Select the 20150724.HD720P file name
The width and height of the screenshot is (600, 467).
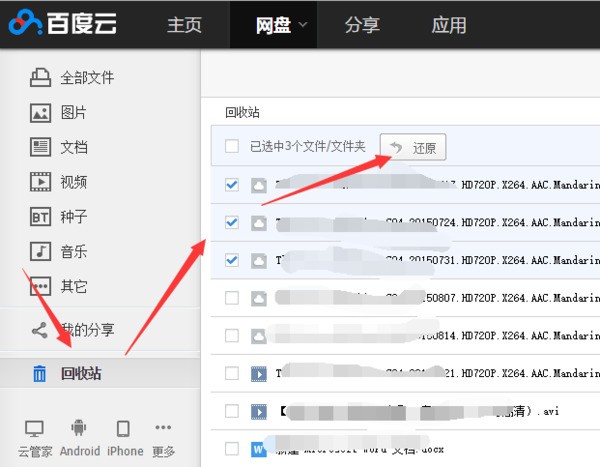[x=437, y=222]
